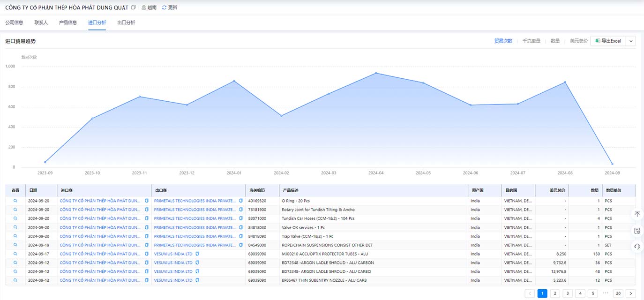Open VESUVIUS INDIA LTD link in BF86467 row

(173, 280)
